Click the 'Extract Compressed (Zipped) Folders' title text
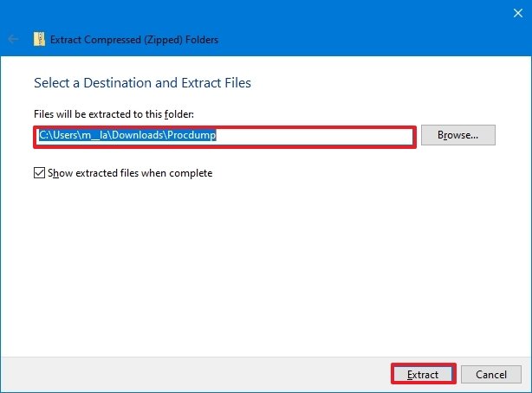532x393 pixels. (x=134, y=39)
